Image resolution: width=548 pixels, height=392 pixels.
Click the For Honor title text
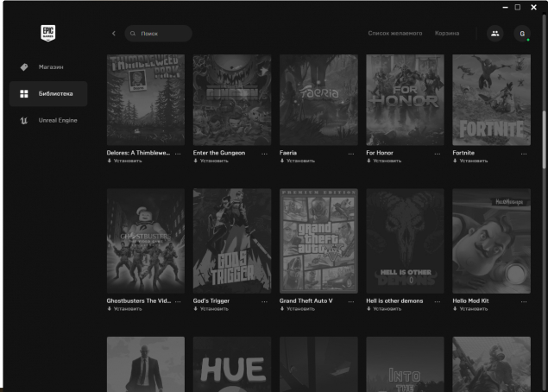(x=380, y=153)
